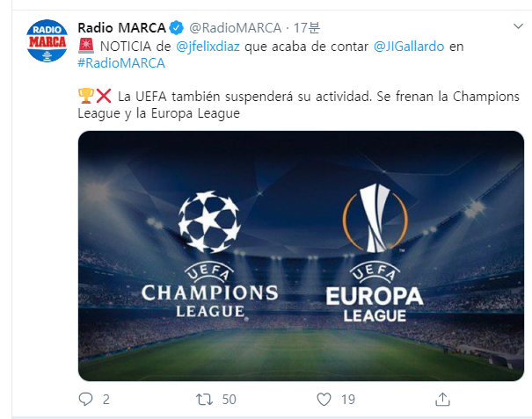Viewport: 532px width, 419px height.
Task: Click the Radio MARCA profile avatar
Action: pyautogui.click(x=47, y=40)
